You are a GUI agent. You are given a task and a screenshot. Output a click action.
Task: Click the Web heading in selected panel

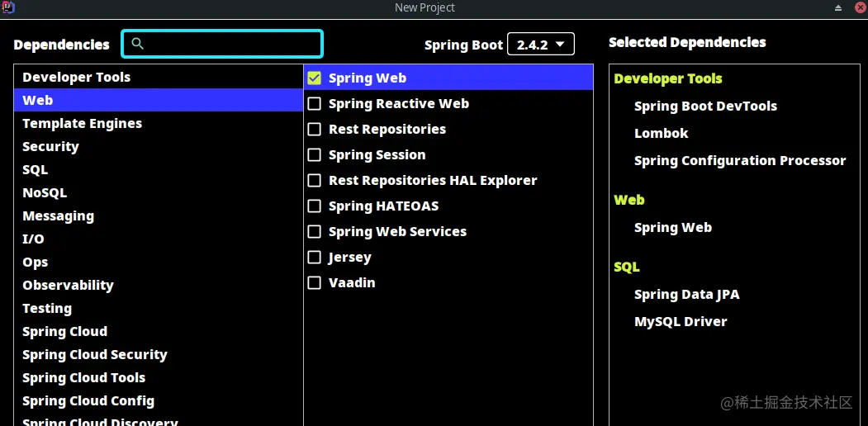click(628, 201)
